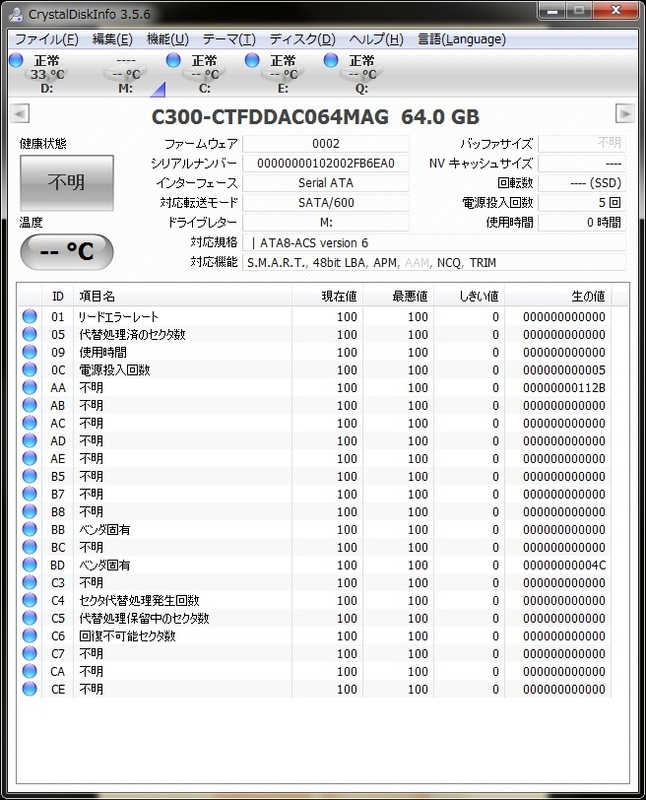Open the ファイル(F) menu
The width and height of the screenshot is (646, 800).
coord(46,39)
